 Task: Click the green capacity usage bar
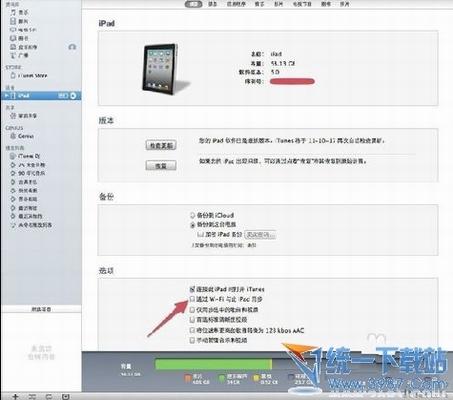213,364
